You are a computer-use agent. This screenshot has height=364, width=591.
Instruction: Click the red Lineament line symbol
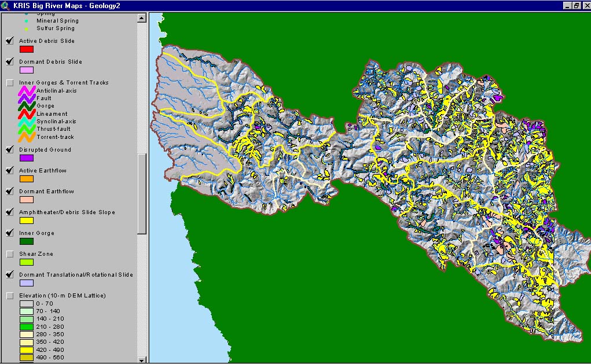click(x=27, y=113)
